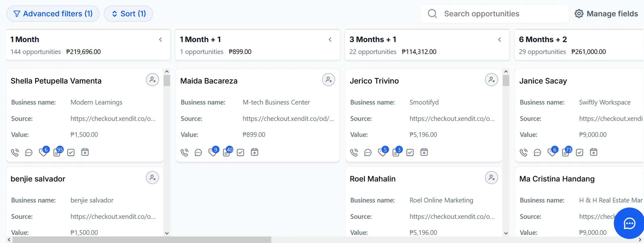Click owner icon on Jerico Trivino card
The width and height of the screenshot is (644, 243).
(491, 80)
